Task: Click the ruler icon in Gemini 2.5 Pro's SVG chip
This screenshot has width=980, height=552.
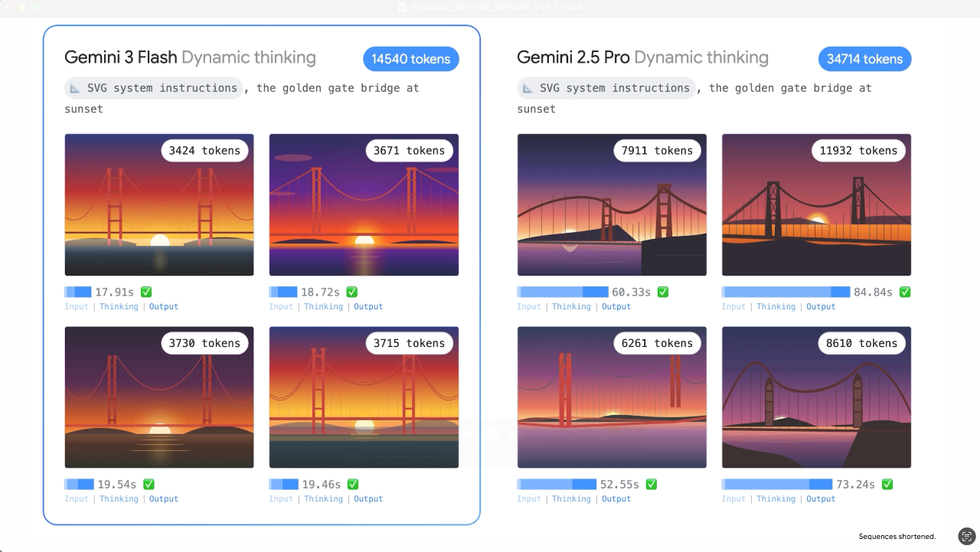Action: tap(528, 88)
